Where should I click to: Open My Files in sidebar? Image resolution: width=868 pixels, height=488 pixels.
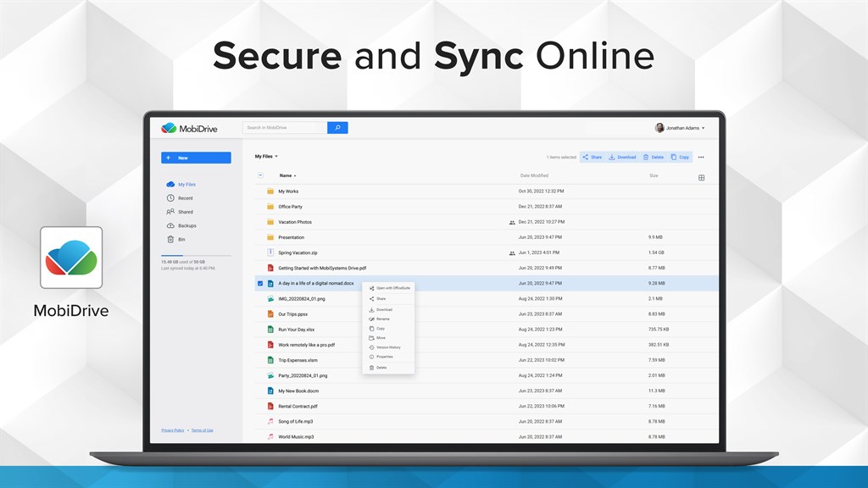click(181, 184)
